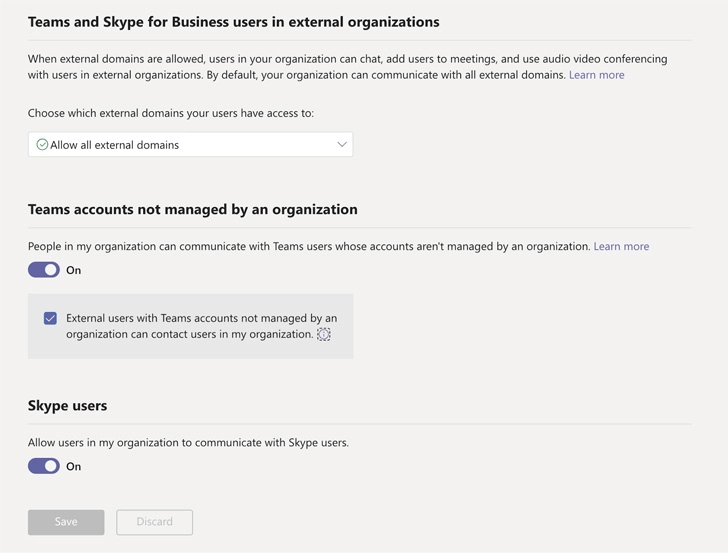The width and height of the screenshot is (728, 553).
Task: Expand the external domains chevron arrow
Action: [x=342, y=144]
